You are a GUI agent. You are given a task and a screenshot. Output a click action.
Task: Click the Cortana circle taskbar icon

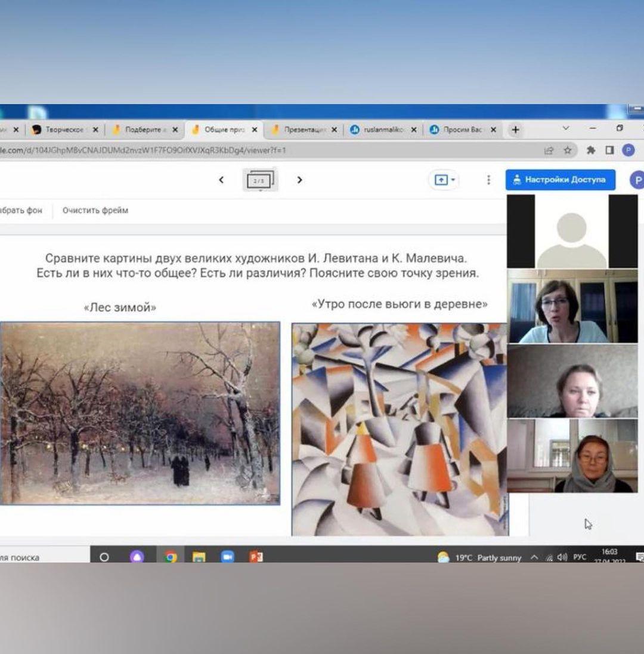pyautogui.click(x=104, y=557)
